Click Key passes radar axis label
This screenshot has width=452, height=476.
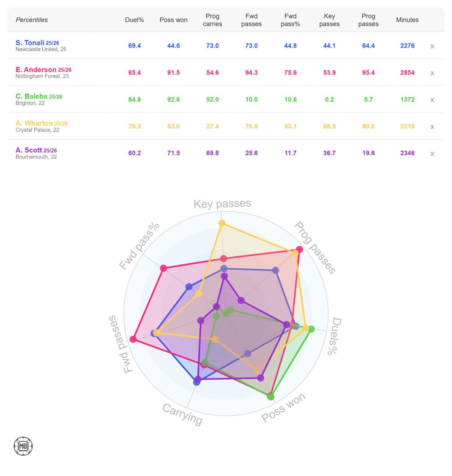(x=222, y=204)
